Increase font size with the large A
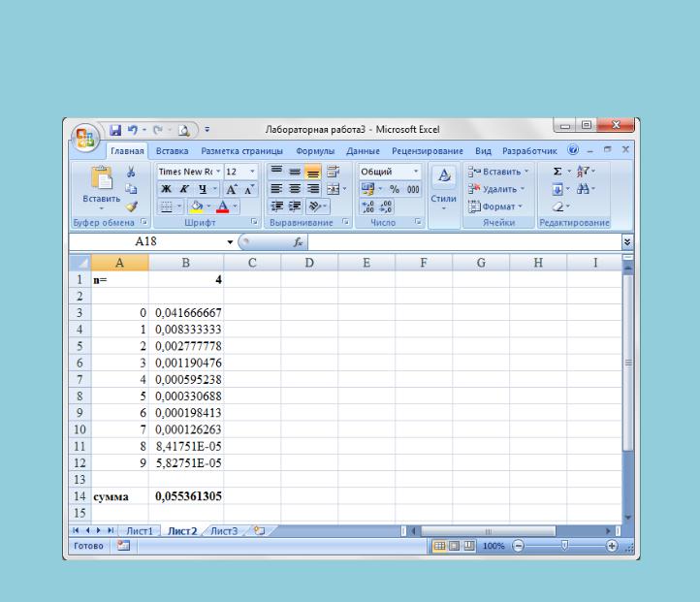This screenshot has width=700, height=602. coord(232,189)
